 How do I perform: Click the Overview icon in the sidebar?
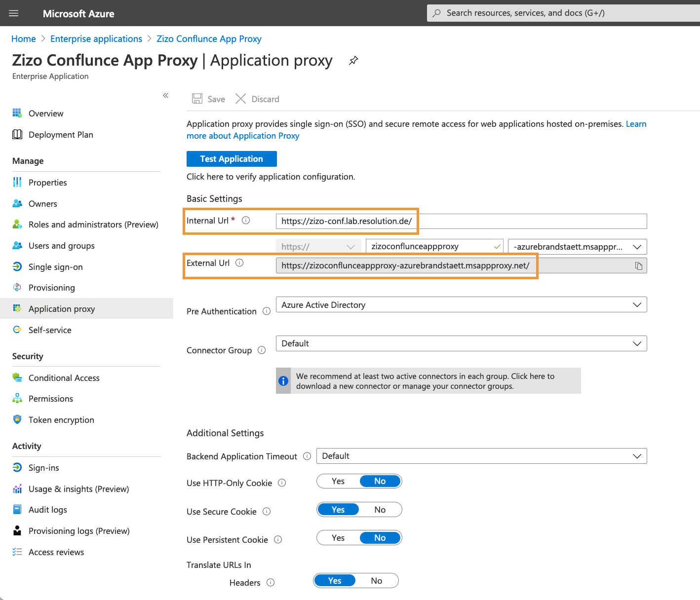click(x=17, y=113)
